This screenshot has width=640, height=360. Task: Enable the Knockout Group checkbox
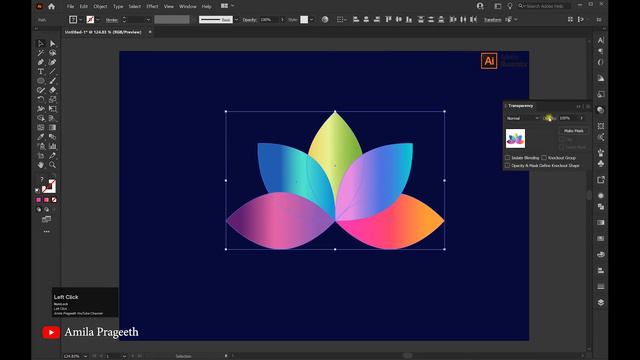544,158
